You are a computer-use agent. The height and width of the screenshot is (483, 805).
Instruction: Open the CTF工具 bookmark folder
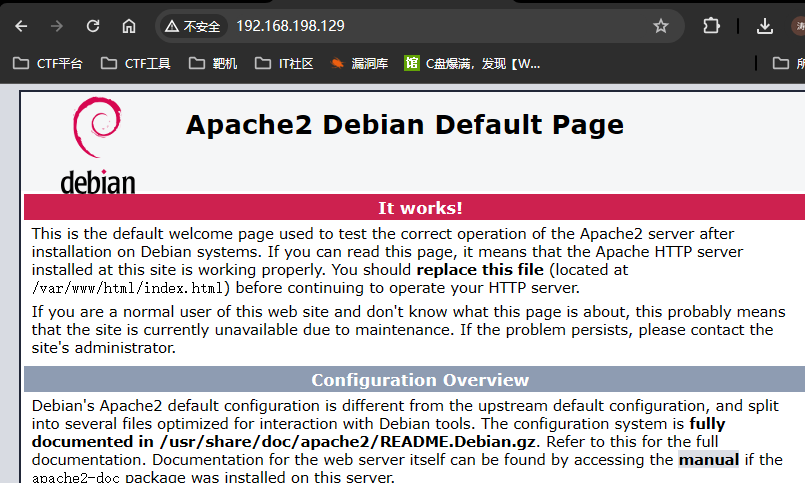[136, 64]
